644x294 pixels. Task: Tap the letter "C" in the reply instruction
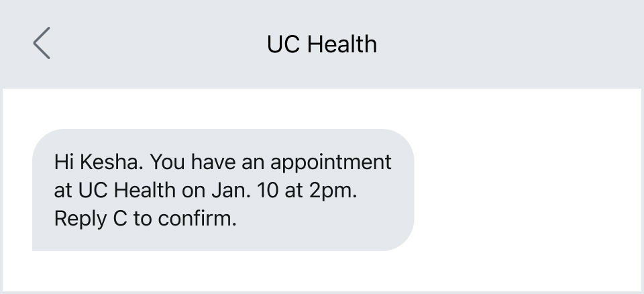coord(119,219)
